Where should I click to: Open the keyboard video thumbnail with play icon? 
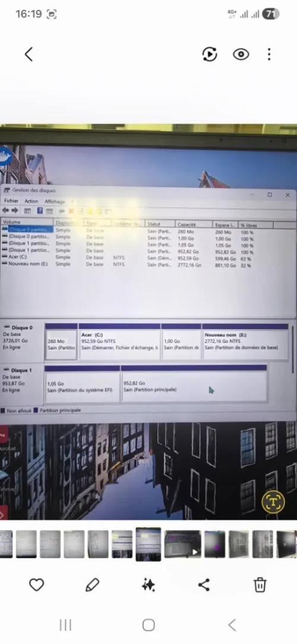point(183,544)
